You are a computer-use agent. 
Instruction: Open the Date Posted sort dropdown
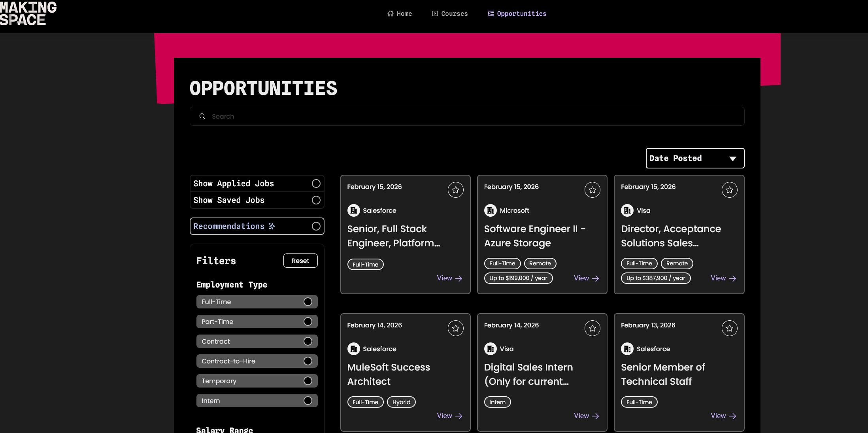point(694,158)
